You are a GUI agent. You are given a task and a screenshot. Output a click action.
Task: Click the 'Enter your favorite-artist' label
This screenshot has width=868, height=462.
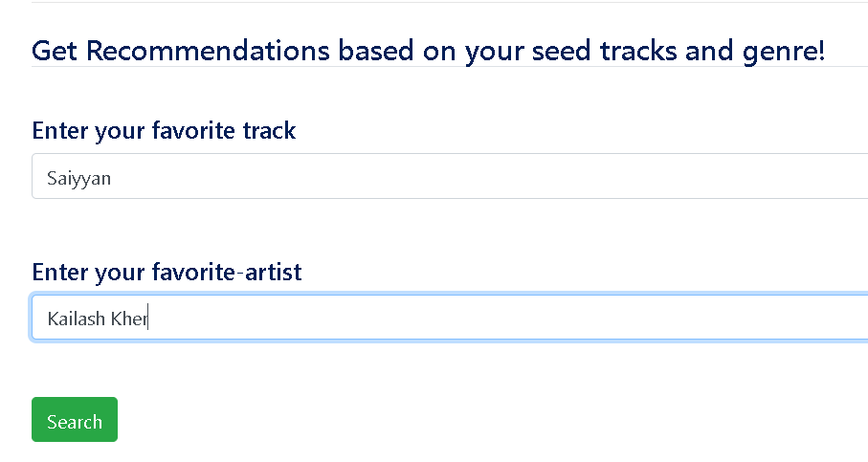tap(167, 273)
